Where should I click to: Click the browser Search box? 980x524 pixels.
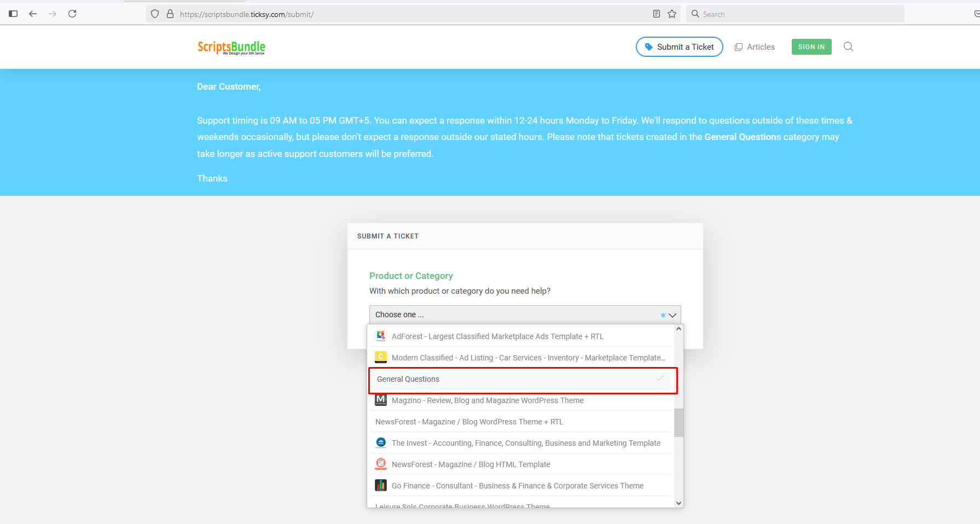pos(795,14)
